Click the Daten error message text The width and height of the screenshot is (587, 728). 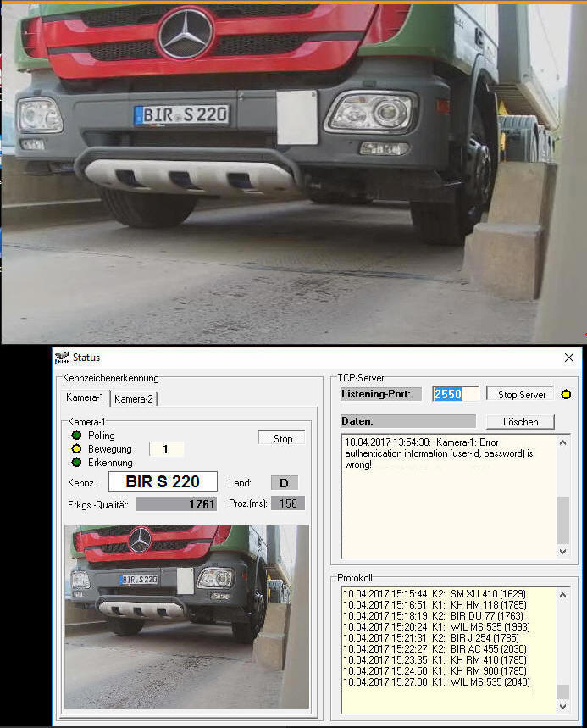pyautogui.click(x=439, y=453)
